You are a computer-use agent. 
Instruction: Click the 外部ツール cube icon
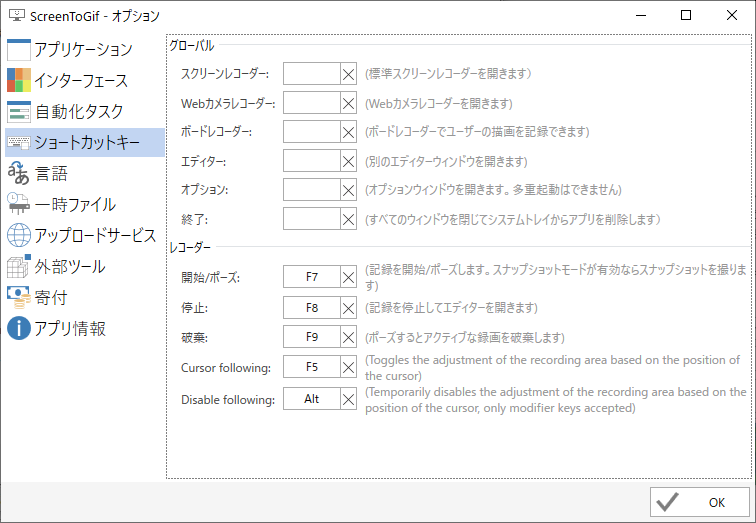point(19,267)
